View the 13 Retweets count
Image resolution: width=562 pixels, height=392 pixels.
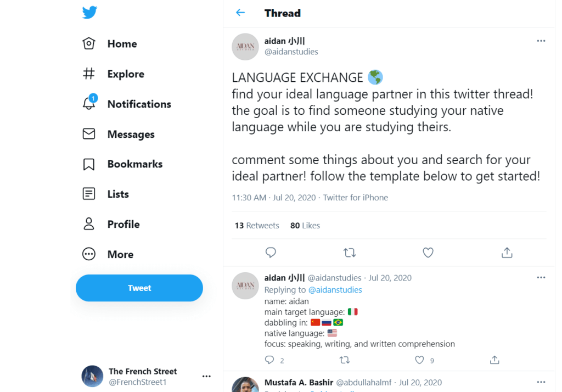click(x=256, y=225)
